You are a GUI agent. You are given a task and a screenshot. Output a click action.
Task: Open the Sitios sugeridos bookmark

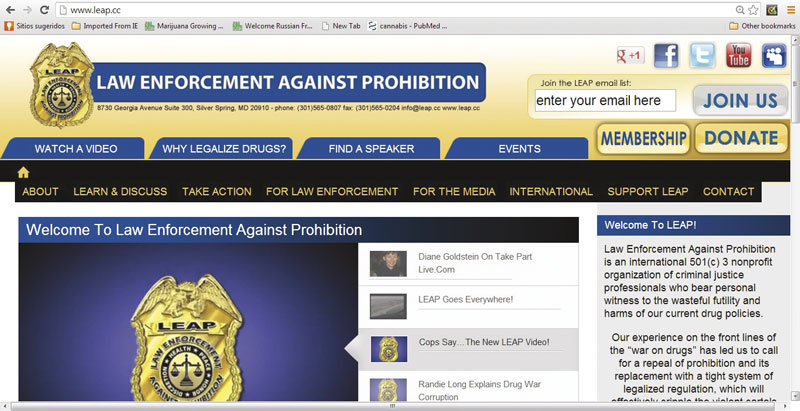click(35, 26)
